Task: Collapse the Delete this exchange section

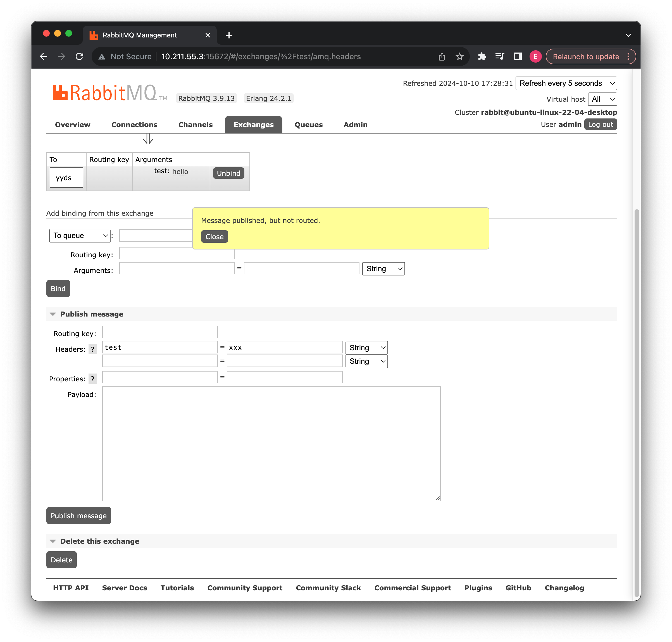Action: click(99, 541)
